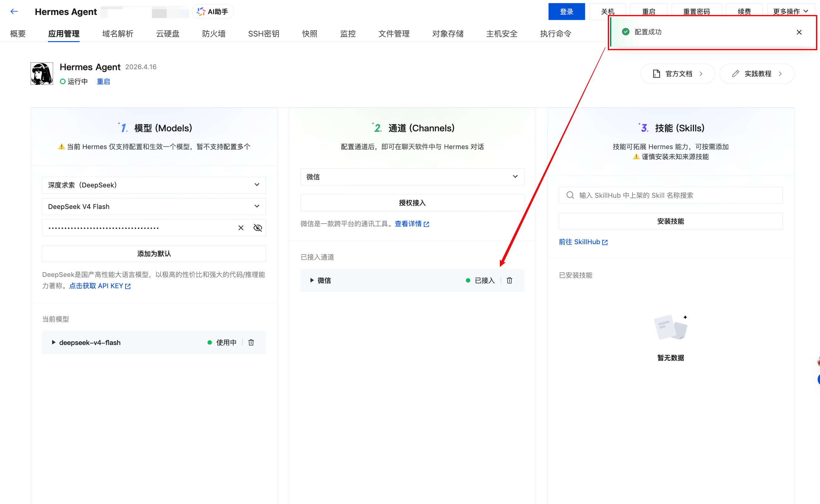Open the DeepSeek V4 Flash model dropdown
The height and width of the screenshot is (504, 820).
click(154, 206)
